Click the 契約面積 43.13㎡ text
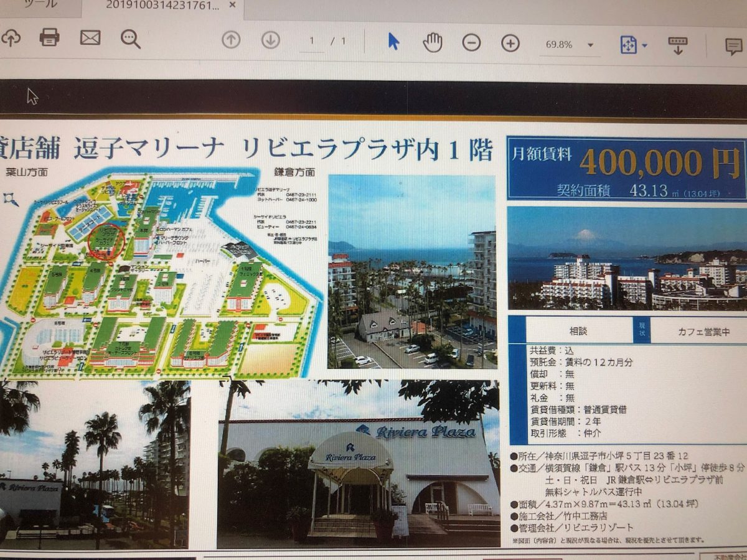 click(637, 190)
